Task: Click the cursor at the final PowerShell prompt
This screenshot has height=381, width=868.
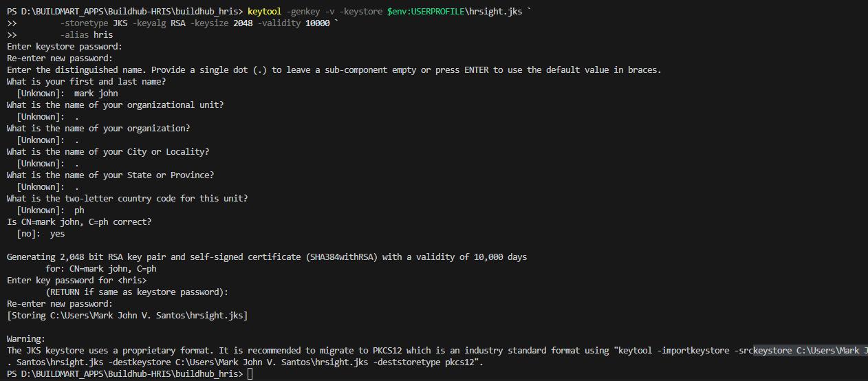Action: (250, 373)
